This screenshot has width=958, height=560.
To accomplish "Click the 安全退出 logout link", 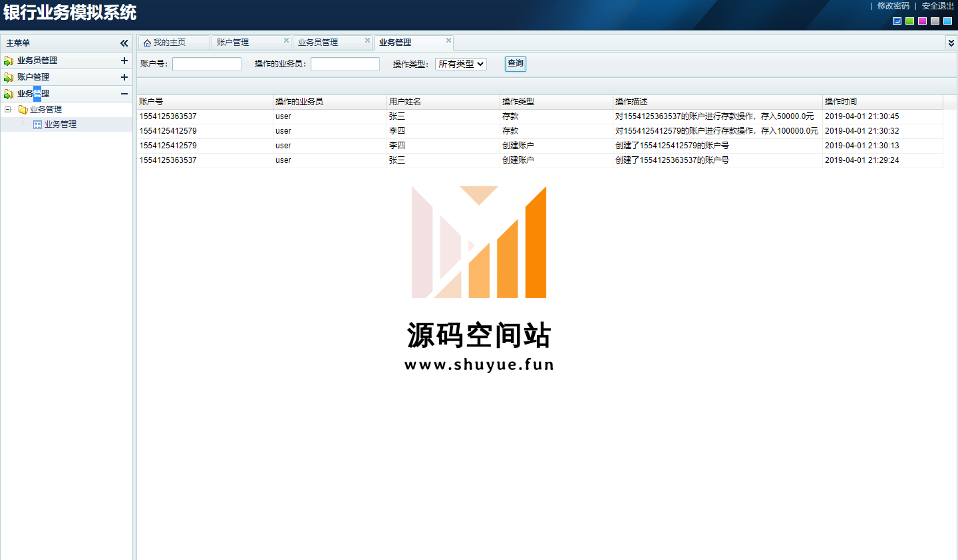I will (937, 6).
